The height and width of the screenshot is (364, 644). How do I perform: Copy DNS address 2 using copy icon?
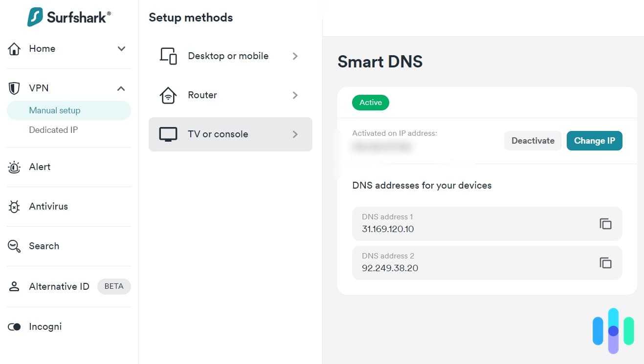[x=605, y=262]
